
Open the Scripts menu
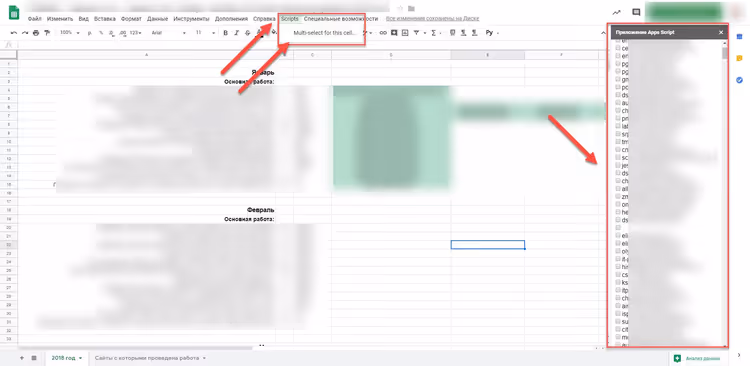[290, 19]
